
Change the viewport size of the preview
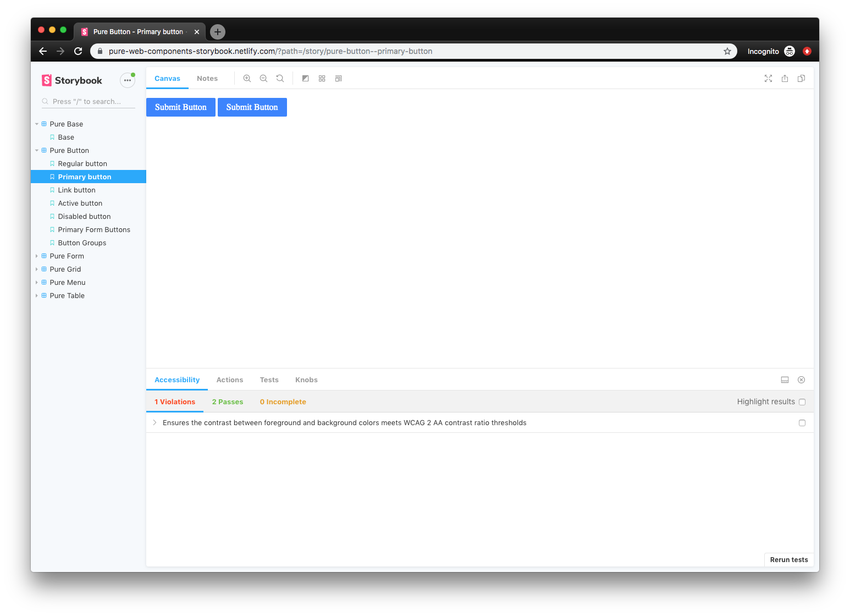pos(338,78)
